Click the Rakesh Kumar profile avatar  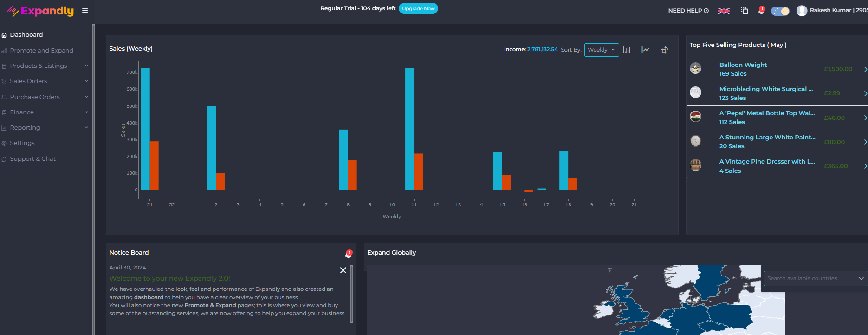click(x=802, y=11)
